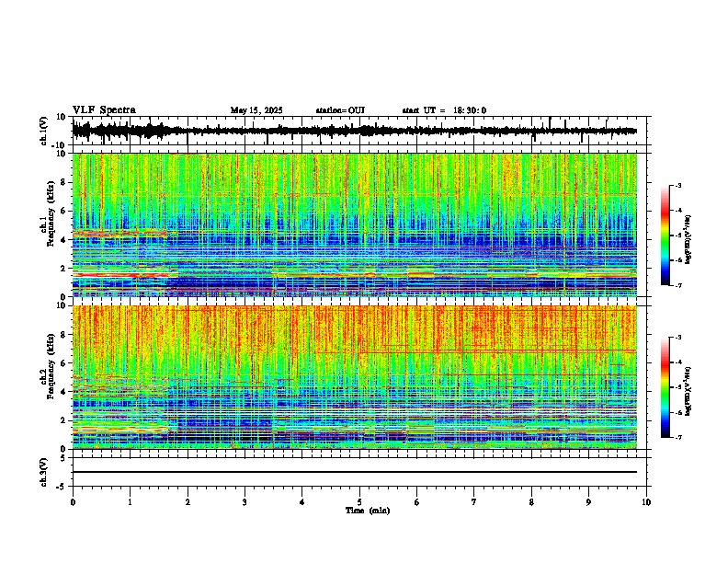Select the "ch.1(V)" waveform axis label

point(44,131)
